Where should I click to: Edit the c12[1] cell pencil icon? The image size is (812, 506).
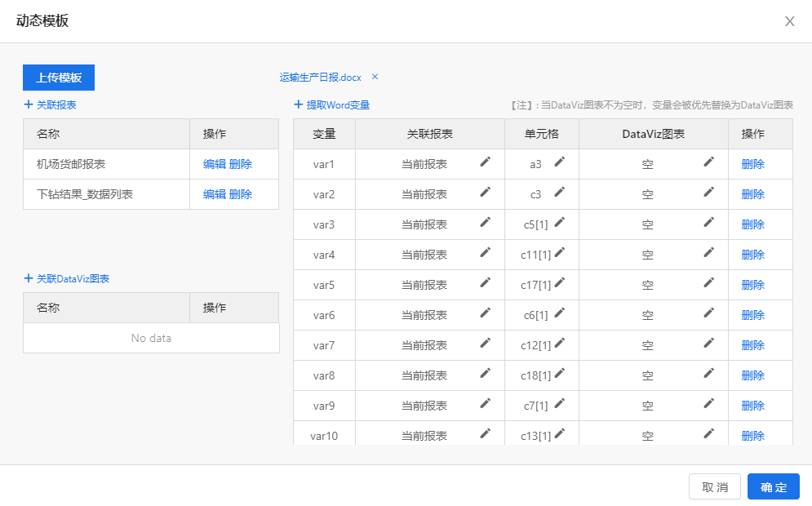560,343
